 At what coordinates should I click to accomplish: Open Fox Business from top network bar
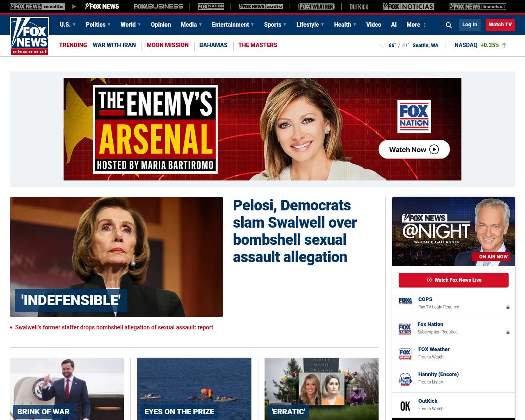(158, 7)
